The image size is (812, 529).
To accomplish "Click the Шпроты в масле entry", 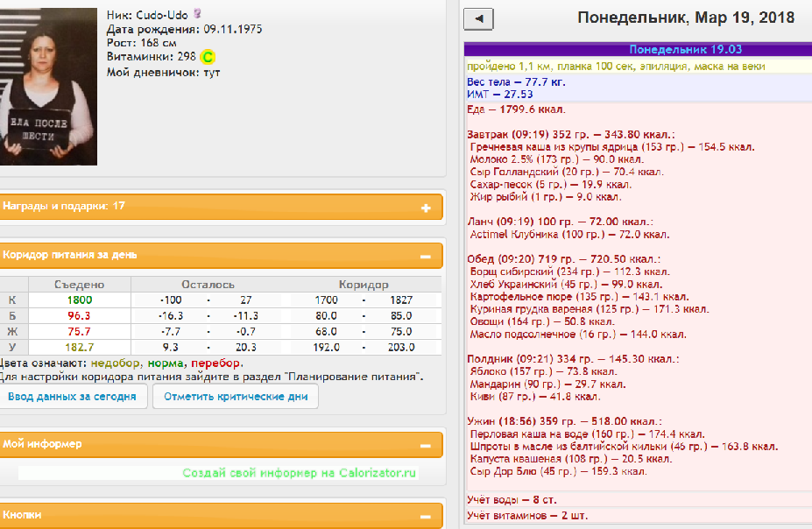I will (624, 446).
